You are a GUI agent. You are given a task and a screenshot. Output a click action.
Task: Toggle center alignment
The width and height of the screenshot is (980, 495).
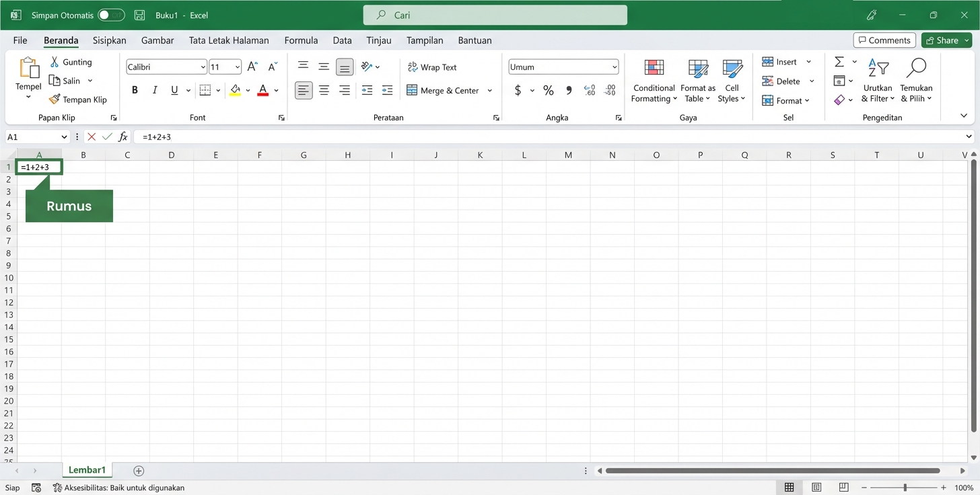pos(324,89)
